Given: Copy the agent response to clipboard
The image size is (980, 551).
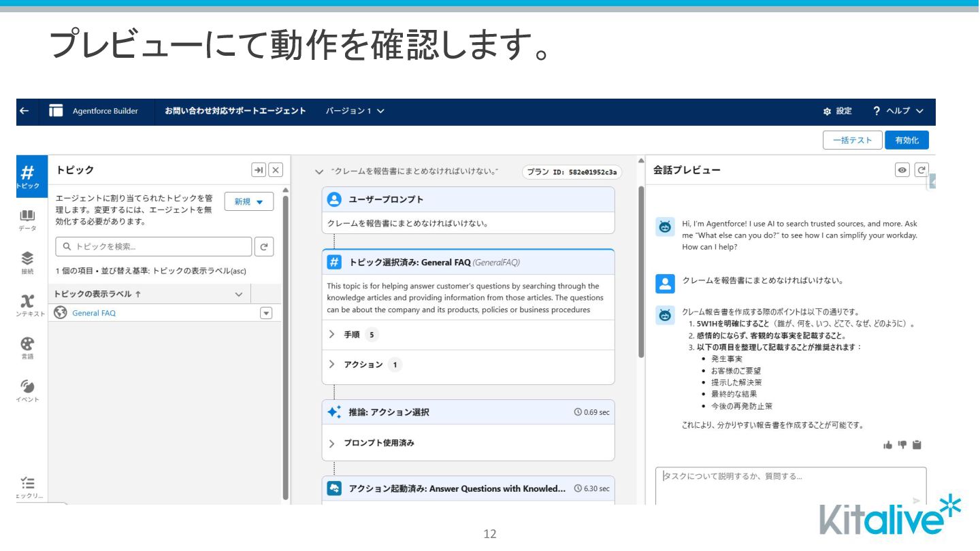Looking at the screenshot, I should (917, 445).
